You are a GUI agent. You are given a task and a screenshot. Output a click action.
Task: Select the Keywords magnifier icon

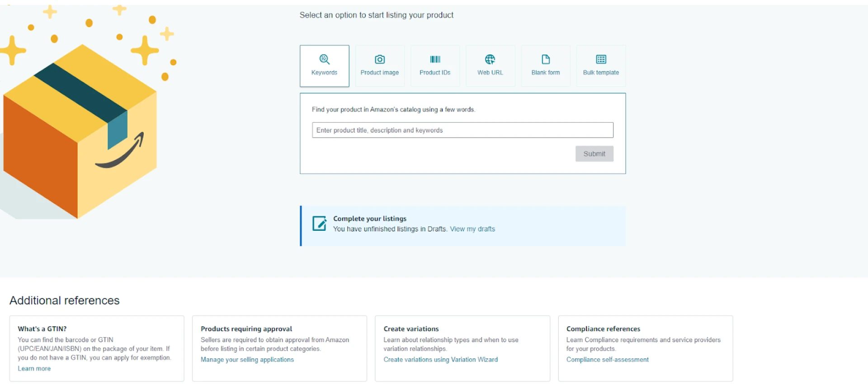click(x=325, y=59)
